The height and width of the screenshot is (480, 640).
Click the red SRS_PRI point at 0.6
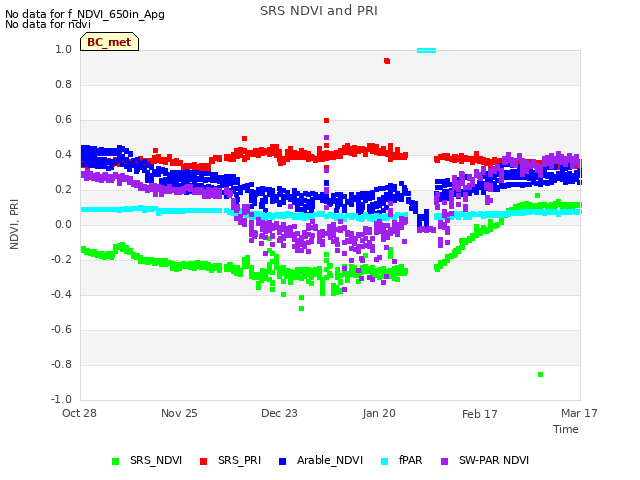tap(327, 120)
